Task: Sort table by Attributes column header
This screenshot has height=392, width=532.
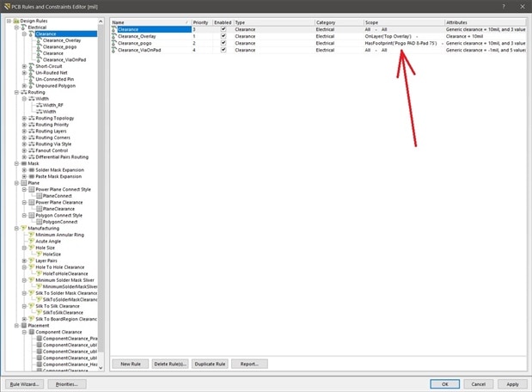Action: pyautogui.click(x=486, y=22)
